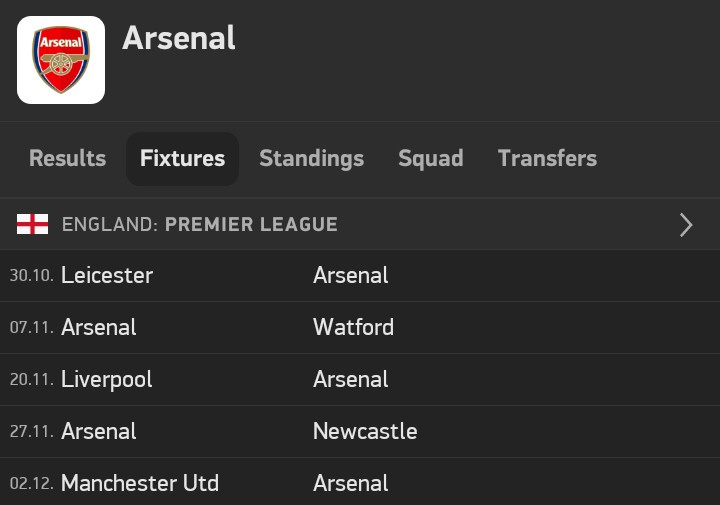Click the Arsenal team name heading
The width and height of the screenshot is (720, 505).
pos(179,38)
